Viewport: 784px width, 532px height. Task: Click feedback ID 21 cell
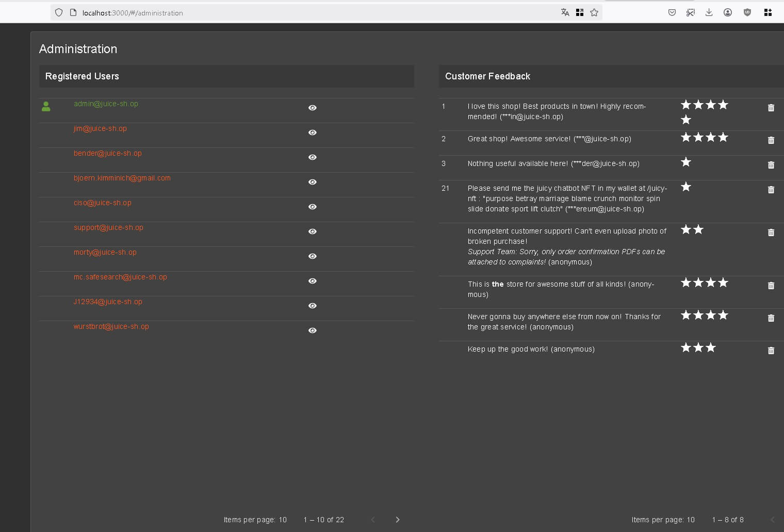[x=445, y=188]
